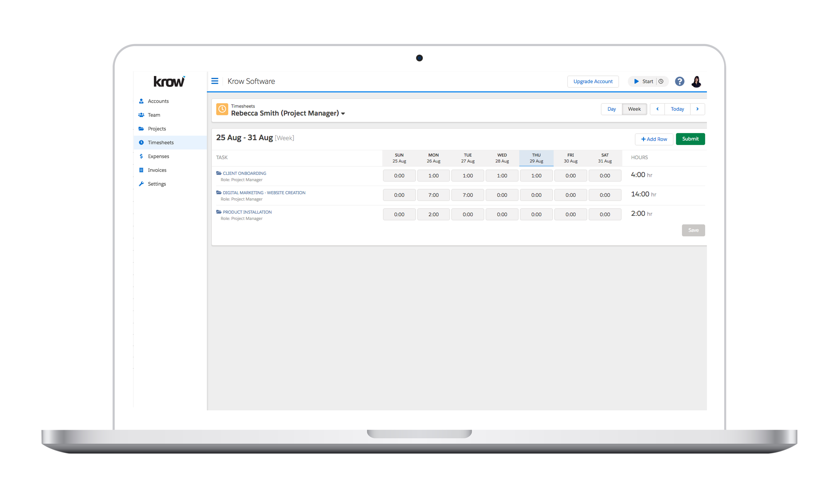This screenshot has width=839, height=504.
Task: Expand the Rebecca Smith user dropdown
Action: coord(343,114)
